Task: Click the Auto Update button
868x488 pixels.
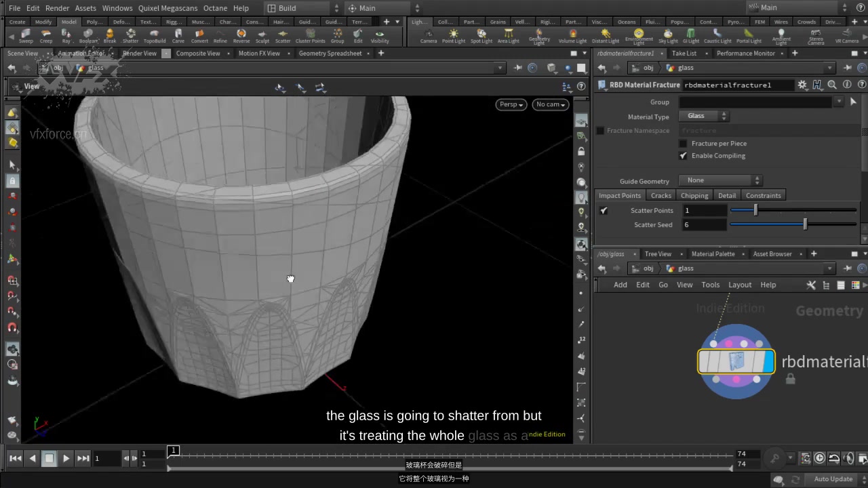Action: 833,479
